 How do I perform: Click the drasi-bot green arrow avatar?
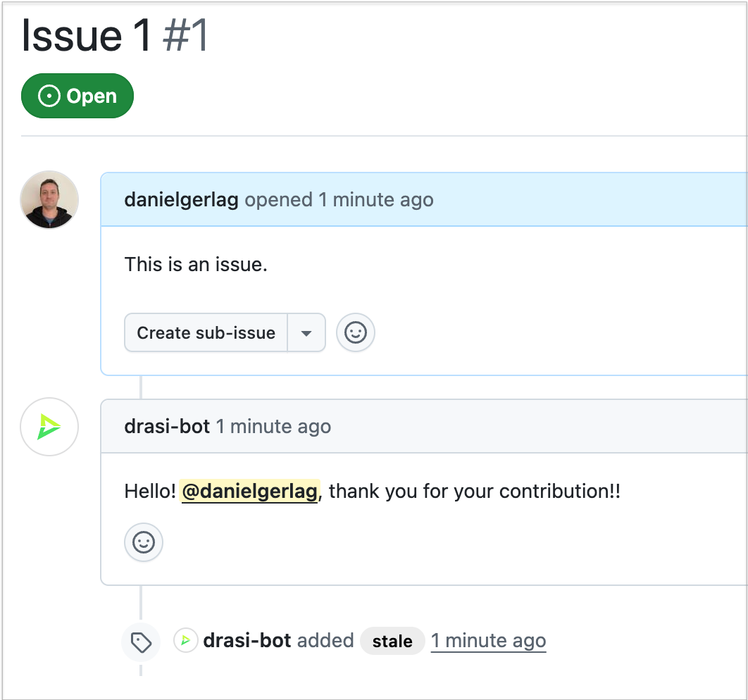click(49, 427)
